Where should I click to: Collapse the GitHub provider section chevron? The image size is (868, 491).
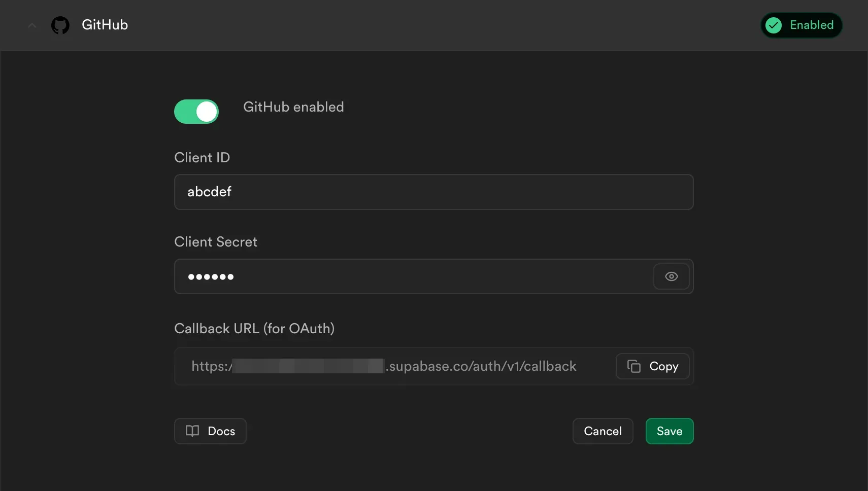click(x=32, y=25)
